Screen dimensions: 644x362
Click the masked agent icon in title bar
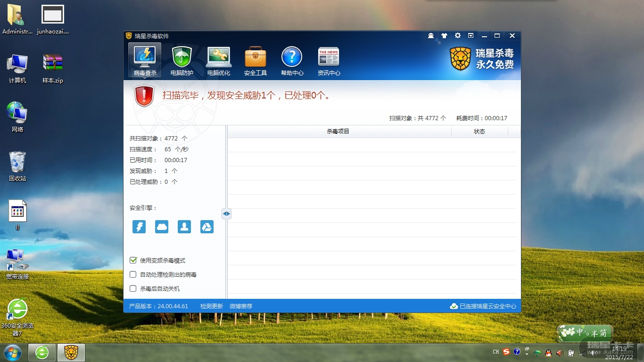(x=431, y=36)
